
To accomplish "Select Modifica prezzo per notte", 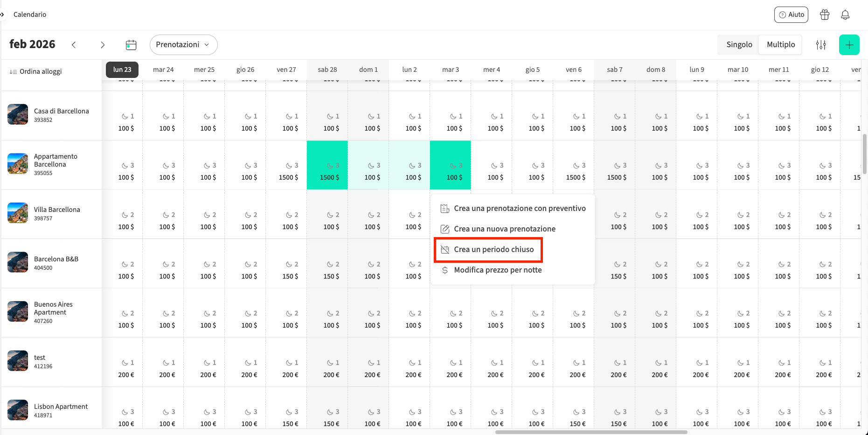I will 497,270.
